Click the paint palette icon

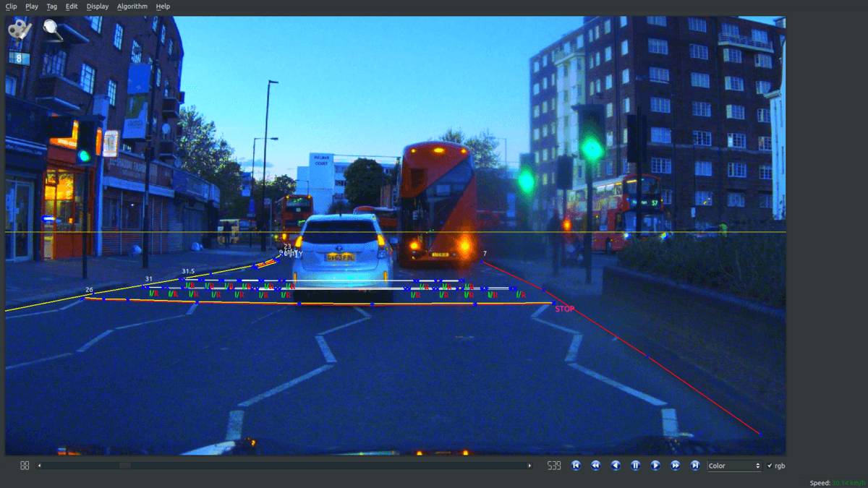(20, 30)
